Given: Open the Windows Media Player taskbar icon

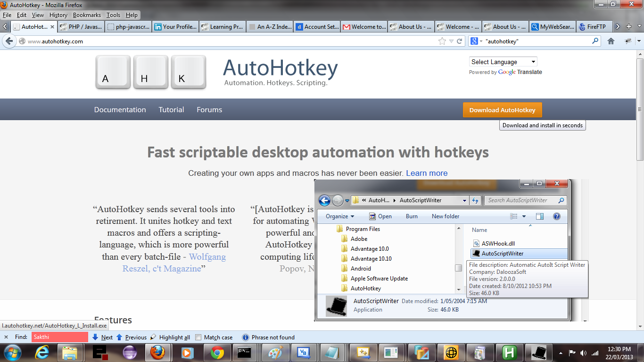Looking at the screenshot, I should [188, 352].
